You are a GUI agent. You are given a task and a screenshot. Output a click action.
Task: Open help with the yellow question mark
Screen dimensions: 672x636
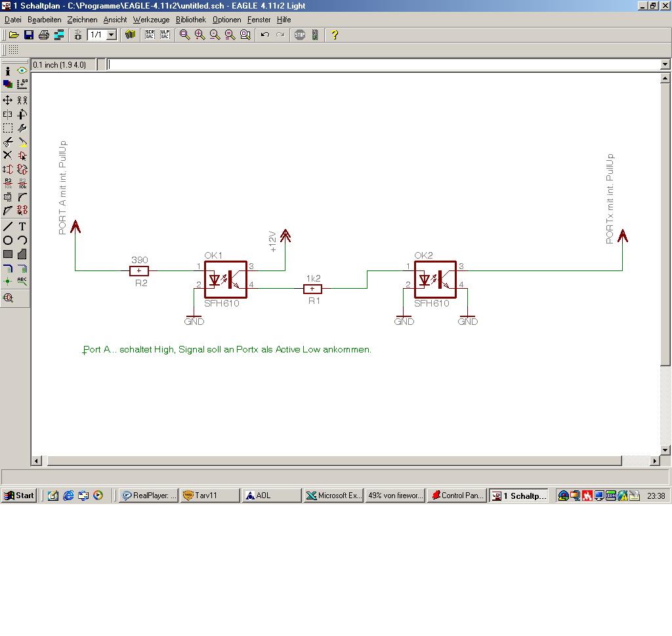[x=334, y=35]
